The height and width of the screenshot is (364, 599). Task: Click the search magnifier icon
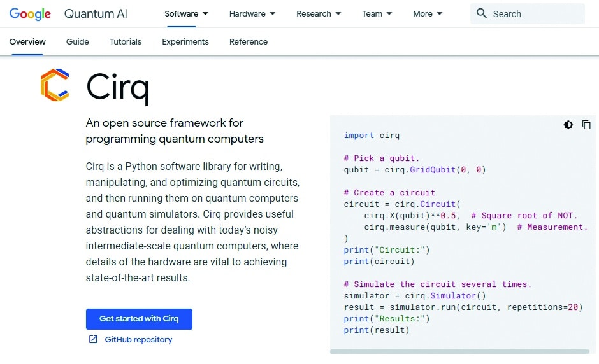pos(482,13)
